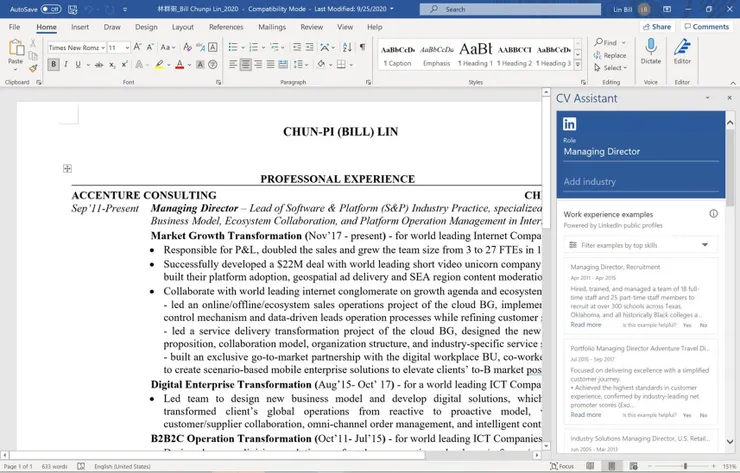Expand Filter examples by top skills
This screenshot has width=740, height=473.
pyautogui.click(x=640, y=245)
